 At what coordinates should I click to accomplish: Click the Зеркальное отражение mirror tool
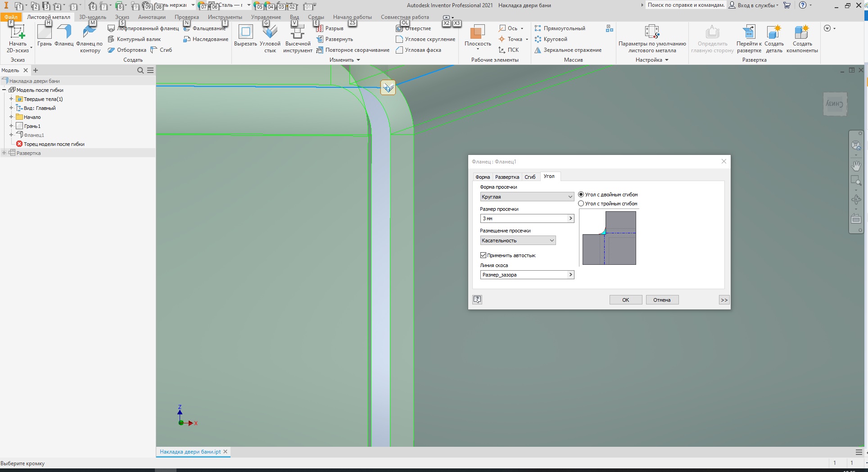pos(572,50)
